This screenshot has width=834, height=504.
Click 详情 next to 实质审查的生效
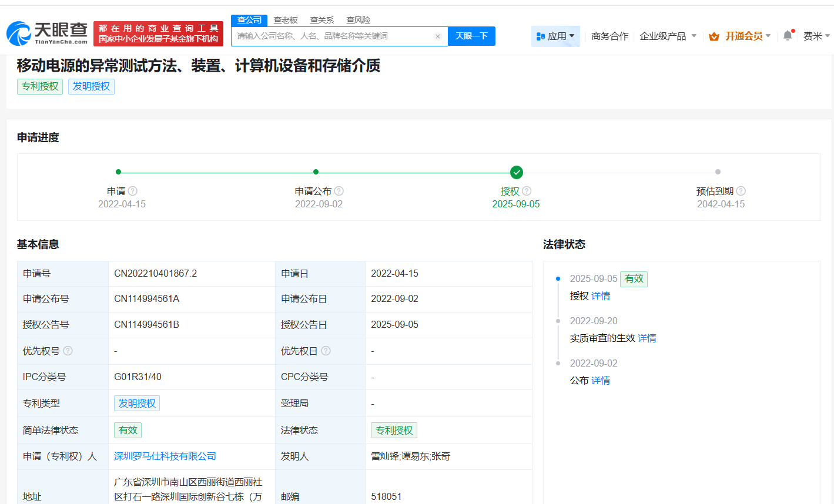coord(647,338)
